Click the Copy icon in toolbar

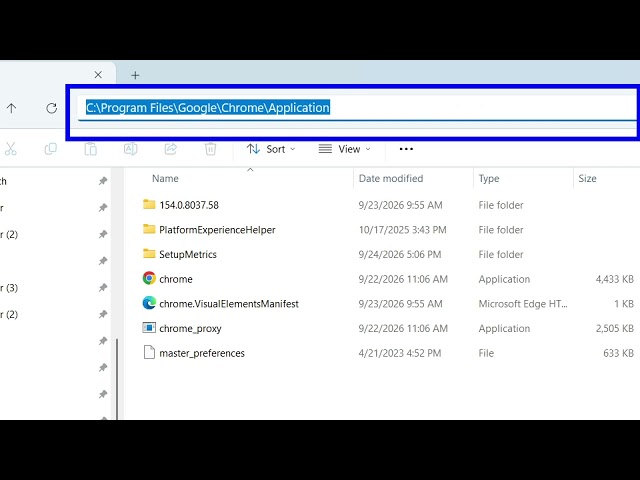pos(51,149)
